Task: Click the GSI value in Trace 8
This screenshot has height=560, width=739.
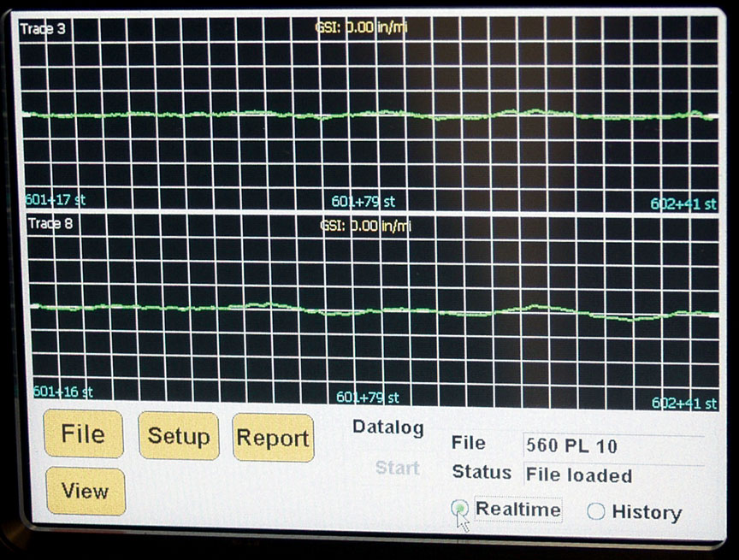Action: [x=366, y=226]
